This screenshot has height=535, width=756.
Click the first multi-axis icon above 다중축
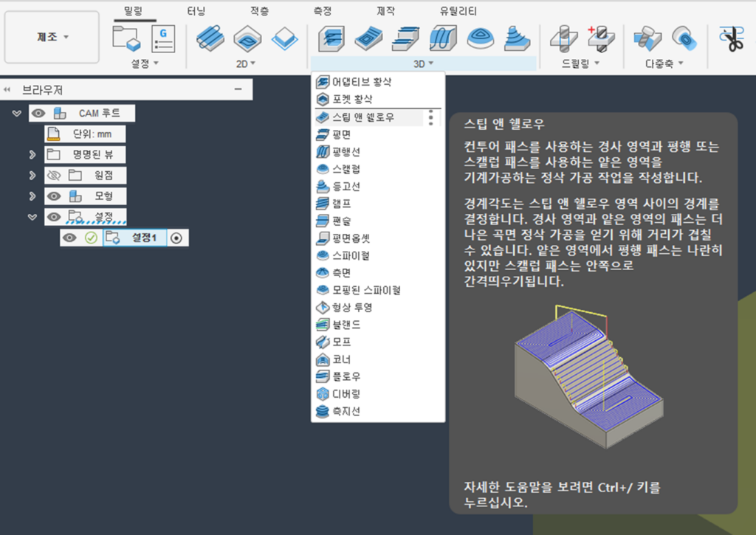point(645,38)
